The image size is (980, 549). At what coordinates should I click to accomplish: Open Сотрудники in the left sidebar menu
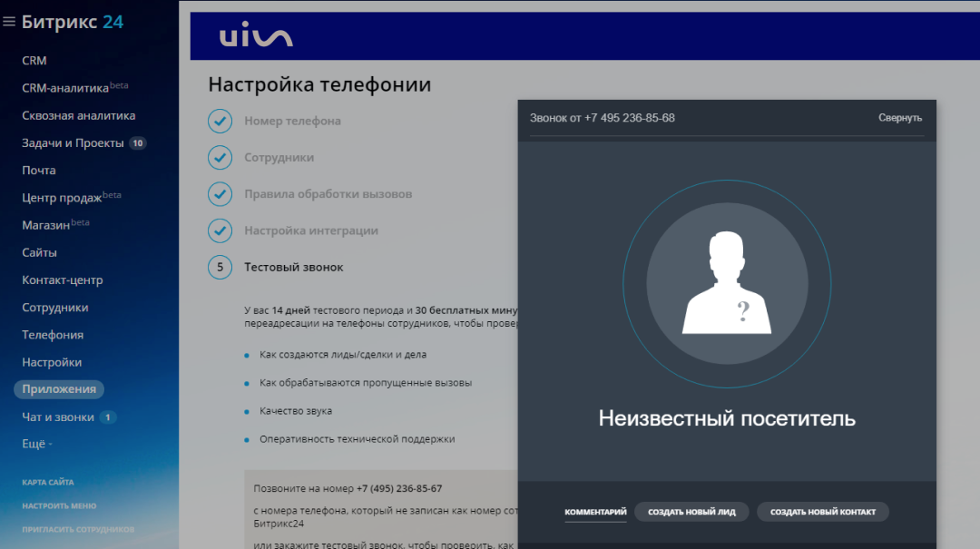coord(55,308)
